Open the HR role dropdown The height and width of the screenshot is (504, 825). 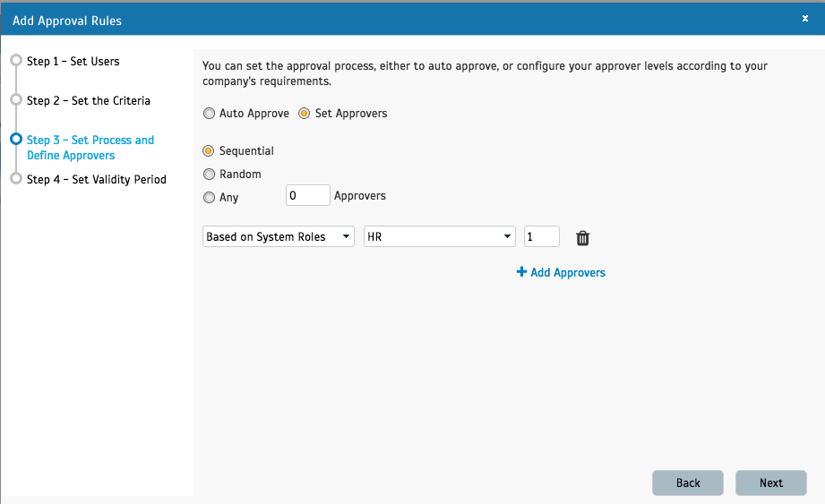coord(439,237)
